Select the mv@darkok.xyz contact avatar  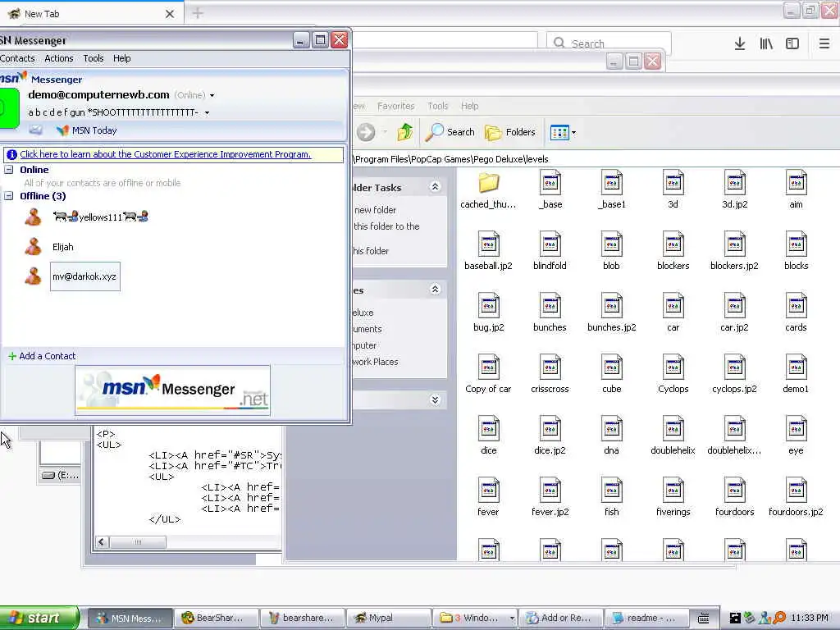click(33, 276)
